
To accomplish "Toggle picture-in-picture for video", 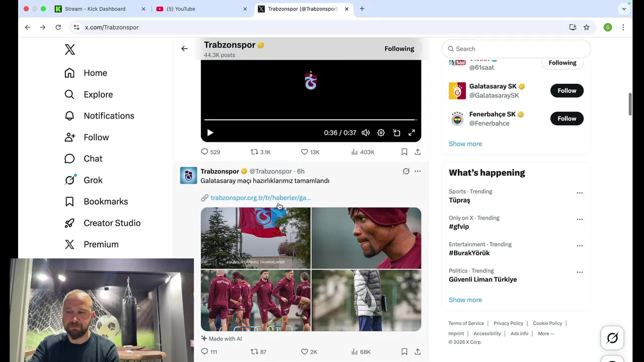I will tap(396, 133).
